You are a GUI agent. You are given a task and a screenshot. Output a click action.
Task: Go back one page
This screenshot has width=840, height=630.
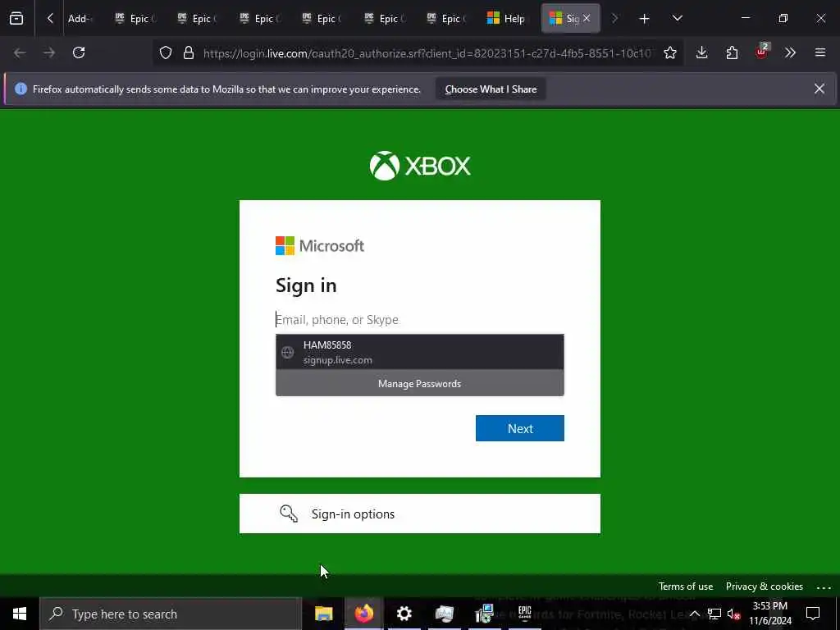point(20,52)
